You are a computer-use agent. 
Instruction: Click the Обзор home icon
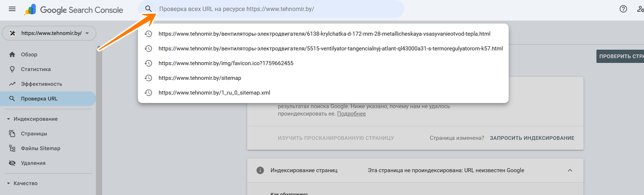(x=12, y=54)
